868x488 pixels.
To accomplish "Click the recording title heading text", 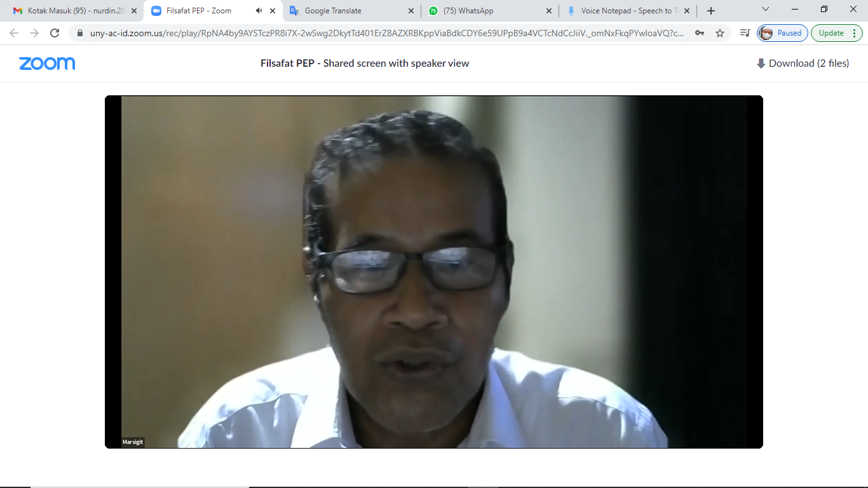I will 365,63.
